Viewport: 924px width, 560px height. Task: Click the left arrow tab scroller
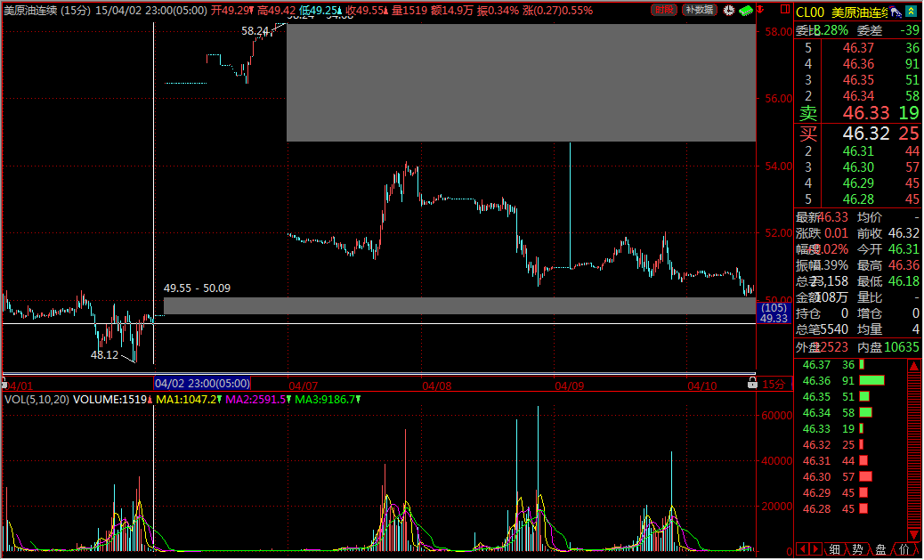tap(802, 549)
